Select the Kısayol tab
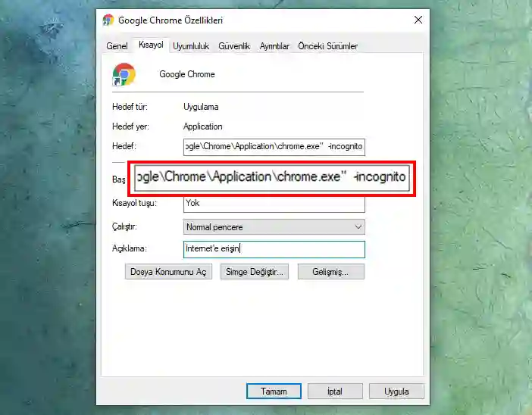The width and height of the screenshot is (532, 415). point(151,45)
